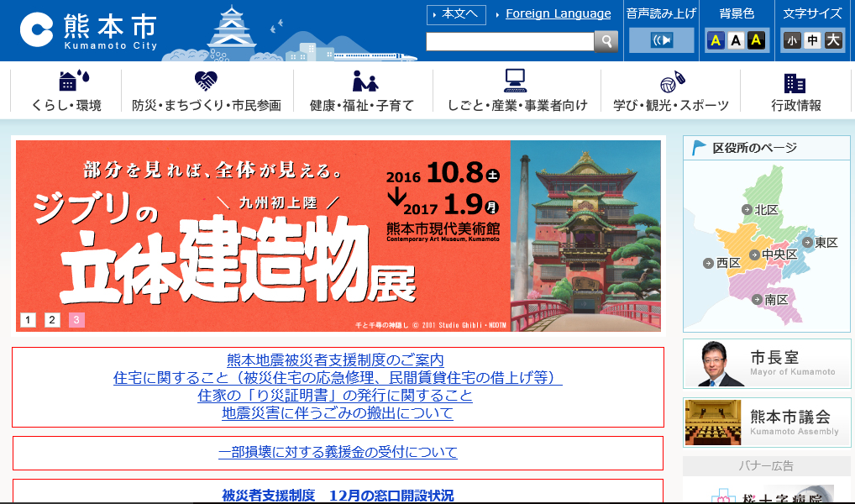
Task: Click the Kumamoto City logo
Action: click(x=89, y=30)
